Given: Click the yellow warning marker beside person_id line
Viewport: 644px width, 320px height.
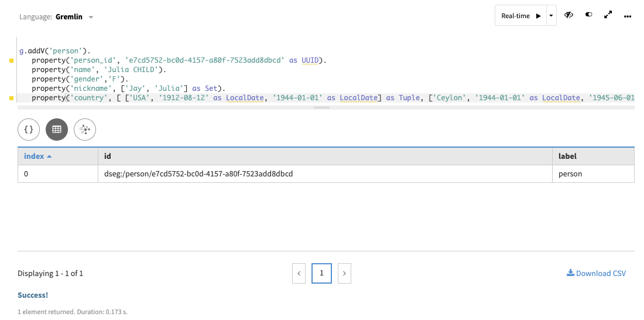Looking at the screenshot, I should pos(11,60).
